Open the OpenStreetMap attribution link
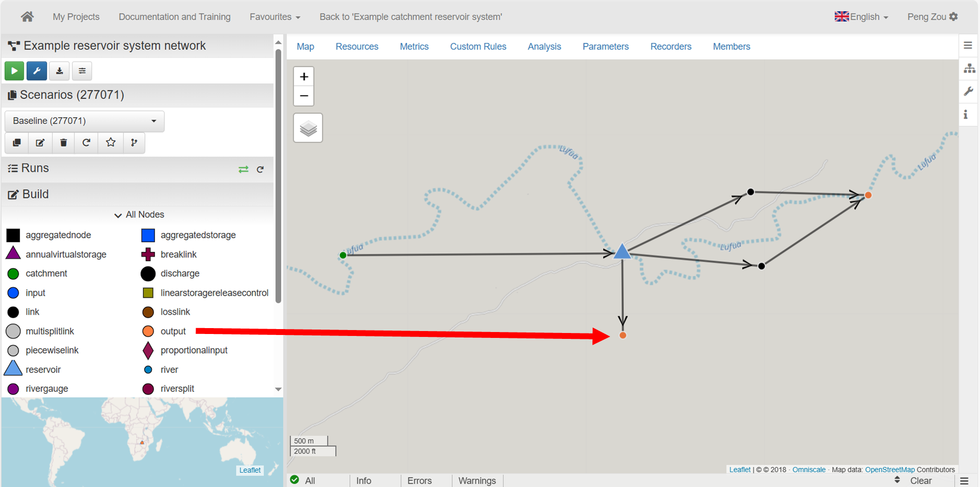This screenshot has height=487, width=980. pyautogui.click(x=889, y=469)
